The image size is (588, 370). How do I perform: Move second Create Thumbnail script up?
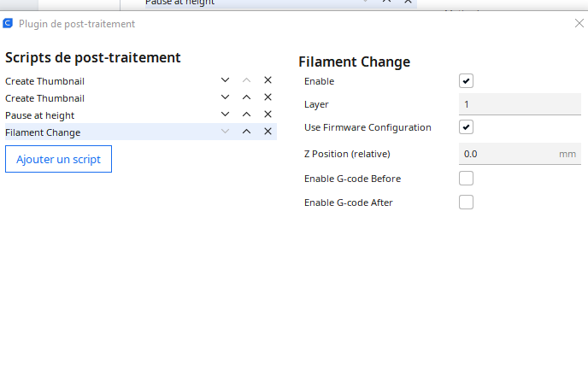[x=246, y=97]
